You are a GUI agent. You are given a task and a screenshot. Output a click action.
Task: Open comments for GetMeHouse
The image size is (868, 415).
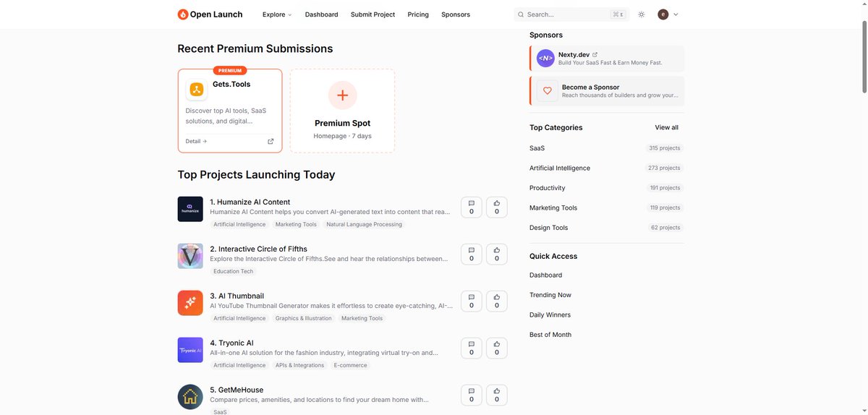472,395
